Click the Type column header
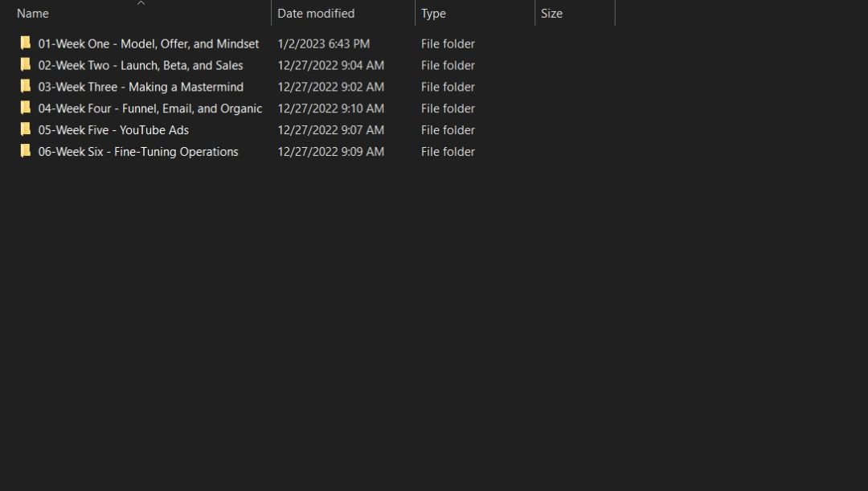868x491 pixels. pos(434,14)
